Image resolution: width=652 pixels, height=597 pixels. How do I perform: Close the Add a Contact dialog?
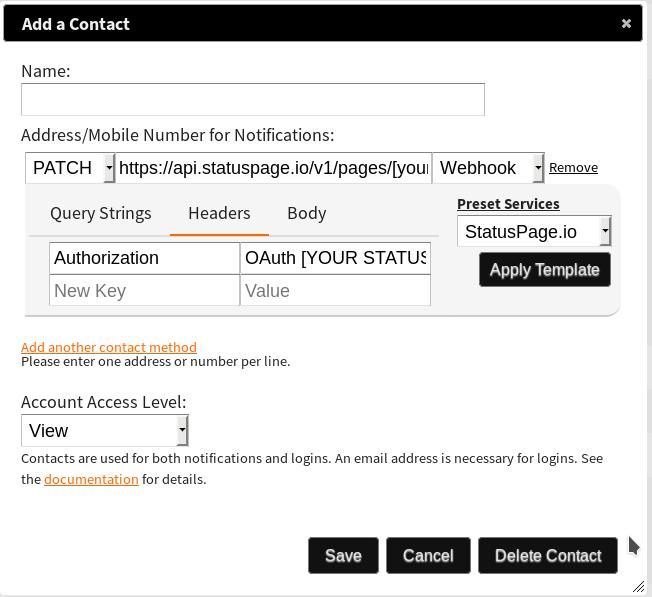click(626, 23)
